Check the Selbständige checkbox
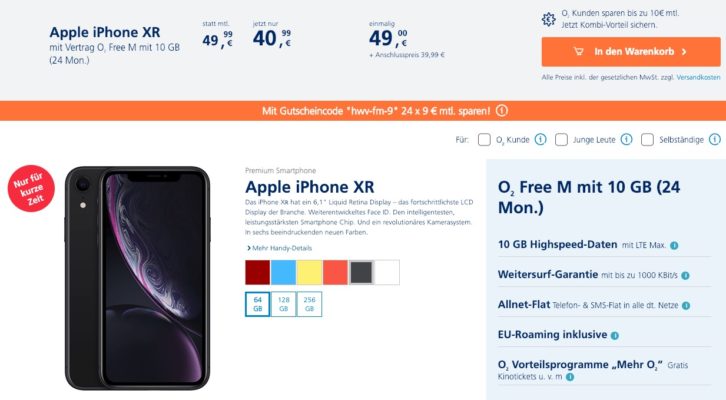Screen dimensions: 726x400 tap(647, 139)
